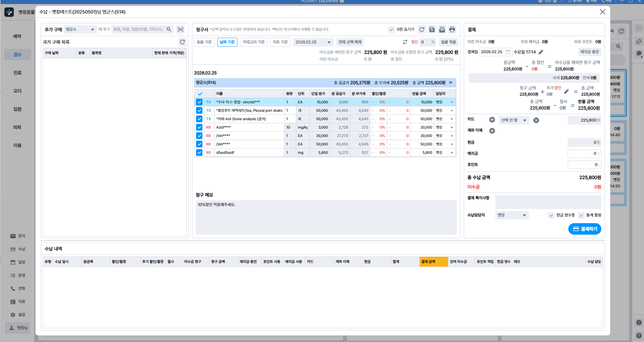Edit the 추가 할인 amount with the pencil
This screenshot has width=644, height=342.
pyautogui.click(x=566, y=92)
